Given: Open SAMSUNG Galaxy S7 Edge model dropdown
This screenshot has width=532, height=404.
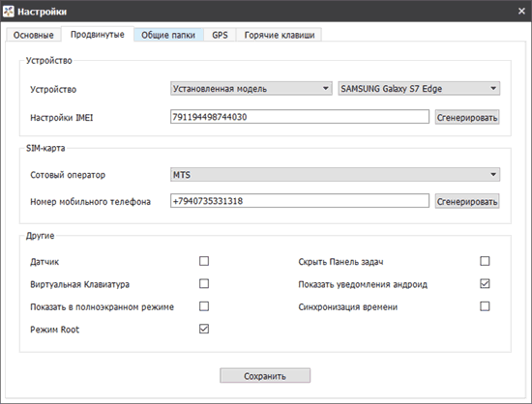Looking at the screenshot, I should (x=419, y=89).
